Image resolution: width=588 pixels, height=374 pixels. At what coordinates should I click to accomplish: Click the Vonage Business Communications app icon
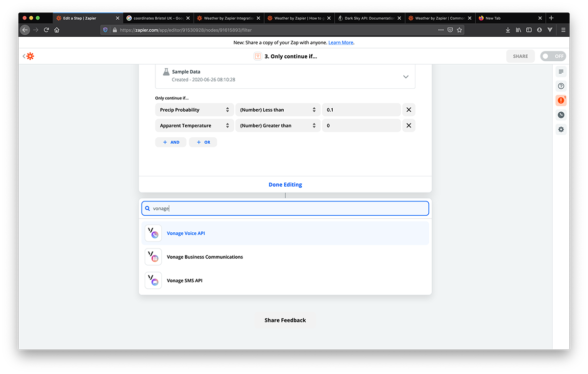(x=153, y=257)
